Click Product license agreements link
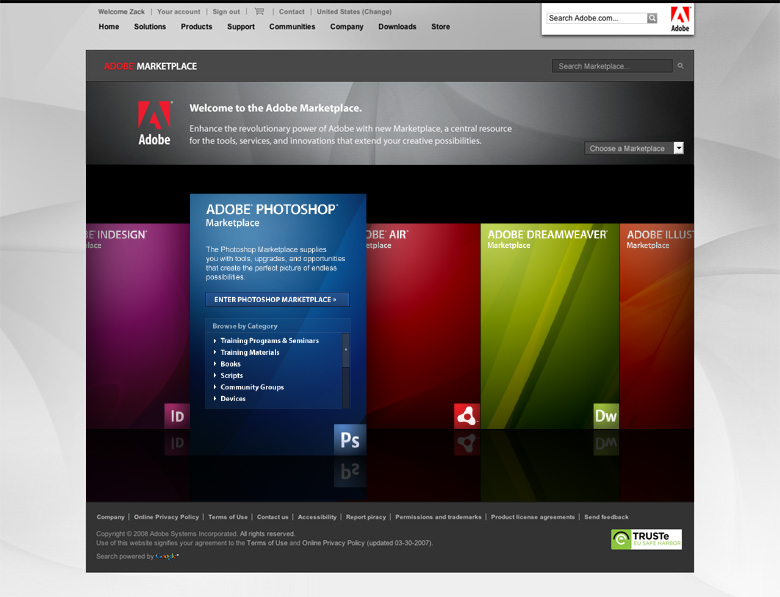780x597 pixels. (x=533, y=517)
